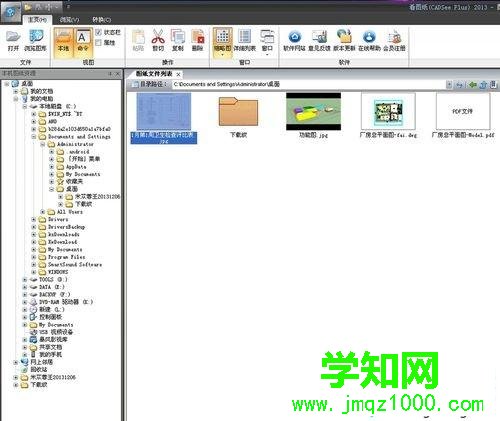
Task: Click the 粘贴 paste icon
Action: (x=138, y=40)
